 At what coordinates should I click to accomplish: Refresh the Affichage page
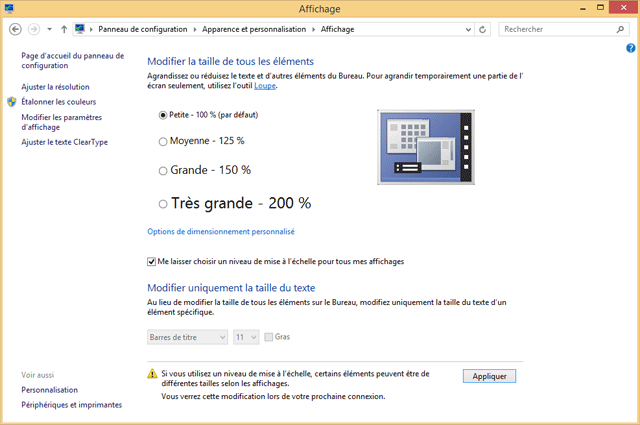point(484,30)
